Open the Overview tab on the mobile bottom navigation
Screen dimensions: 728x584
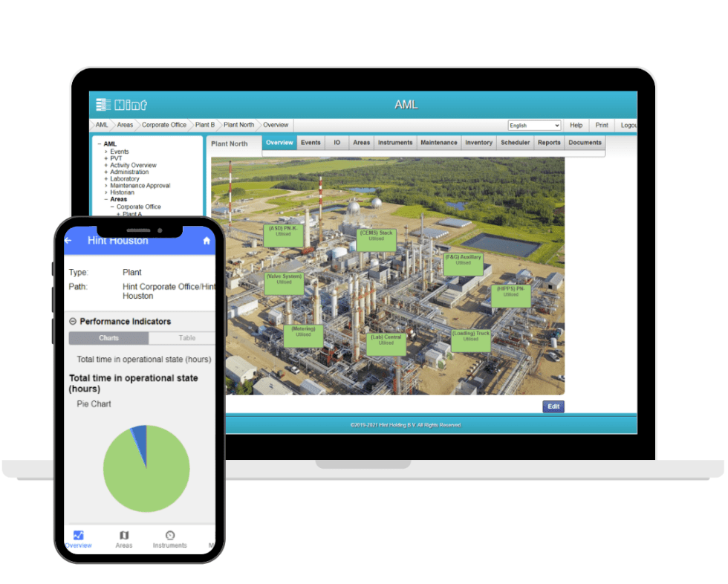[x=78, y=536]
